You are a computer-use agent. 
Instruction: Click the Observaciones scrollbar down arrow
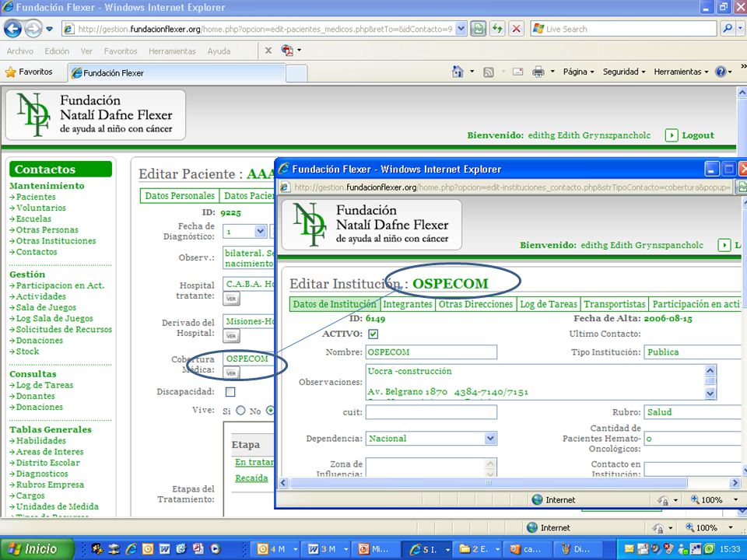pos(710,394)
